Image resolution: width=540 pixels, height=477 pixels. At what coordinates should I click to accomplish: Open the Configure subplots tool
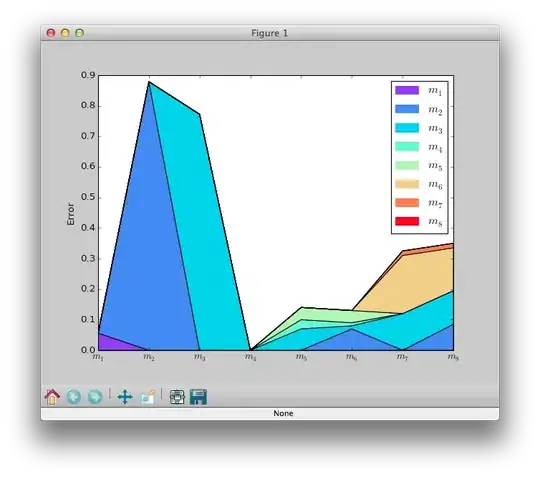tap(177, 397)
